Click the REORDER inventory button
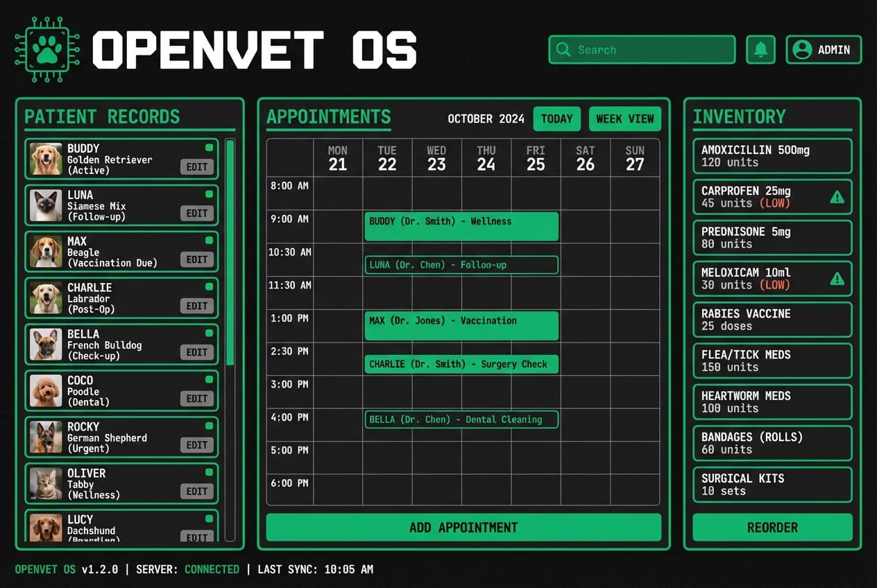The image size is (877, 588). (772, 527)
